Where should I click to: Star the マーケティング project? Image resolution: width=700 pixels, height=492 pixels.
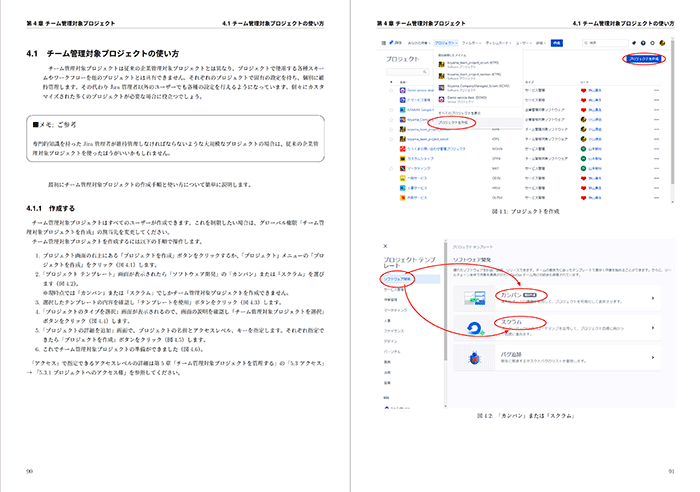(x=391, y=168)
